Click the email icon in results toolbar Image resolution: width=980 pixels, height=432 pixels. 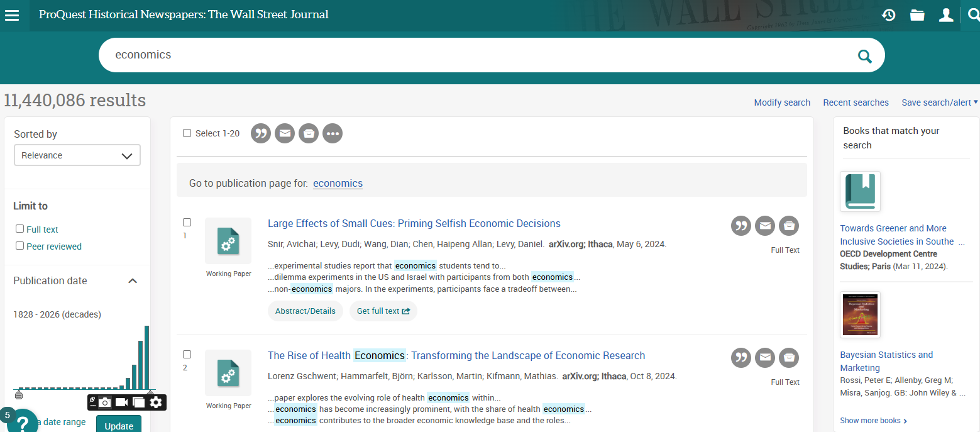[x=285, y=133]
